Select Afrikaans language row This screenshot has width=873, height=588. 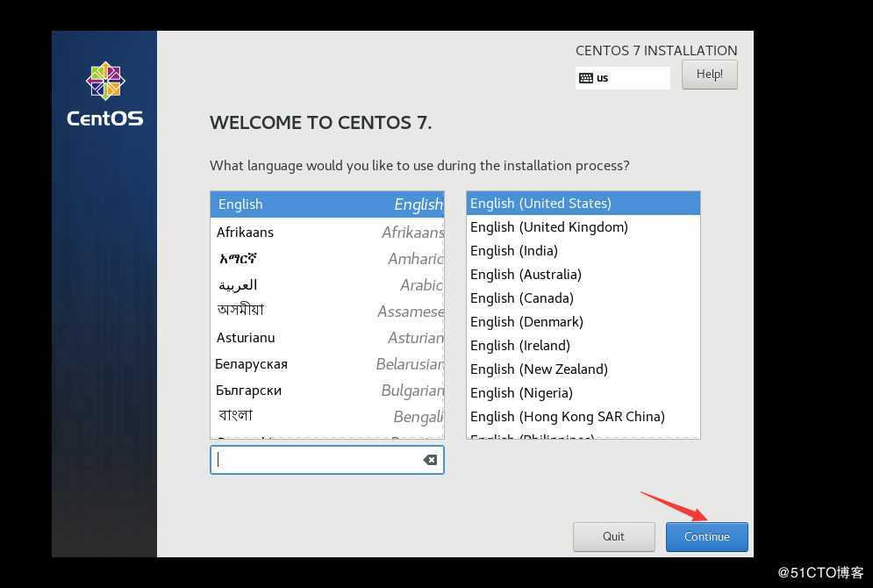click(x=326, y=233)
